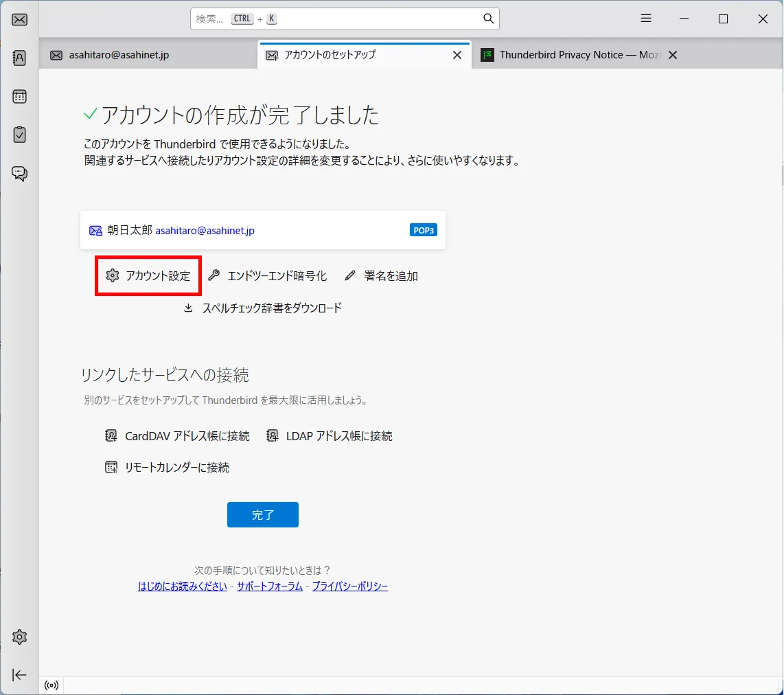Screen dimensions: 784x695
Task: Connect to a CardDAV address book
Action: point(176,435)
